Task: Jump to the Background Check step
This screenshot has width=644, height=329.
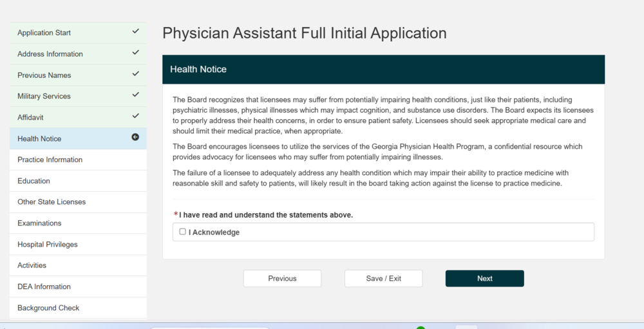Action: tap(78, 308)
